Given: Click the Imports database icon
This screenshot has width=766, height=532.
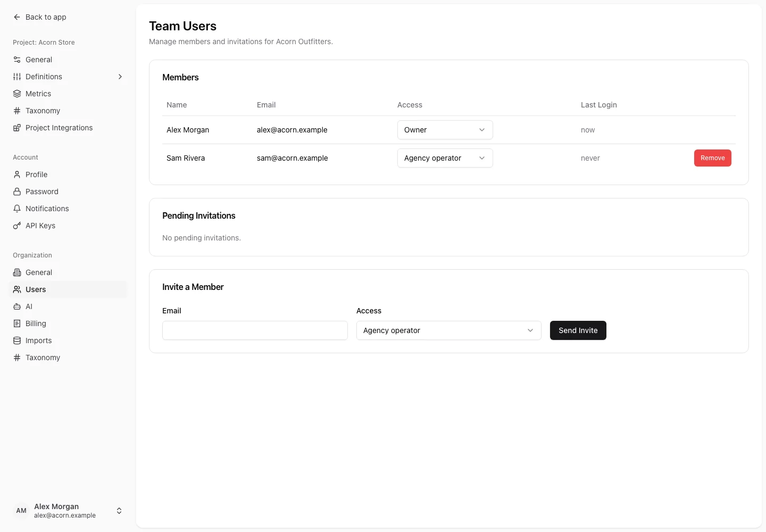Looking at the screenshot, I should click(x=17, y=340).
